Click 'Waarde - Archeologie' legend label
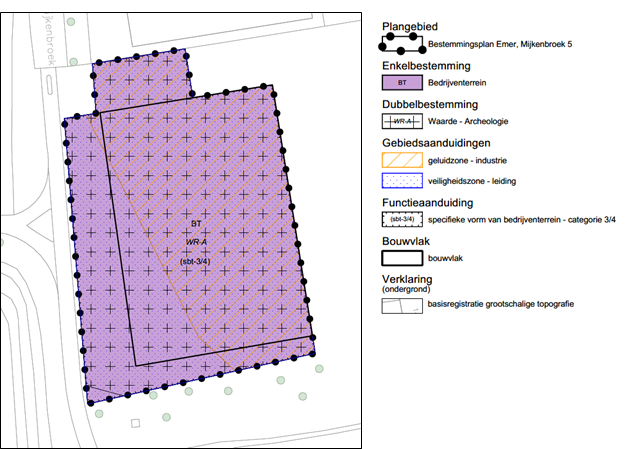The height and width of the screenshot is (449, 643). (468, 121)
